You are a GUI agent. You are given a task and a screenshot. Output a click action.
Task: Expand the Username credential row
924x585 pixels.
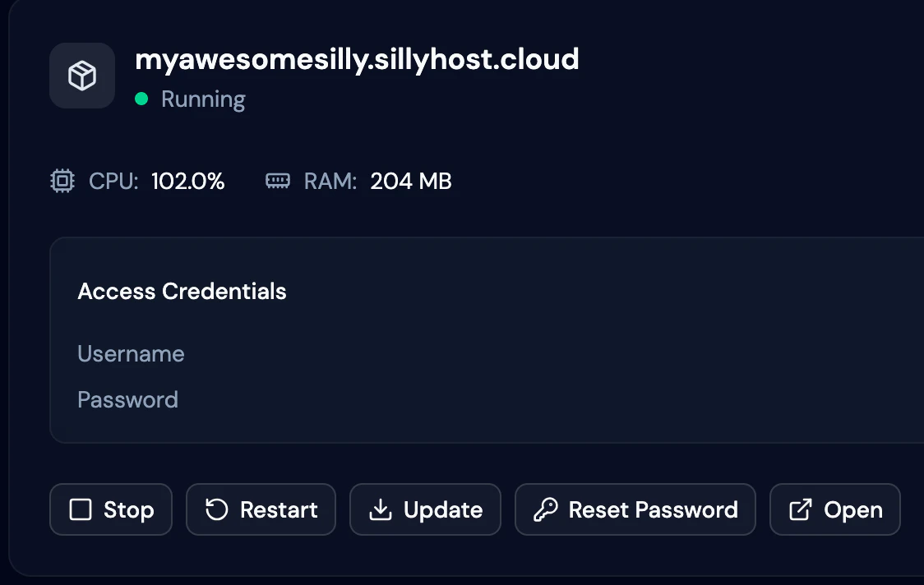click(131, 354)
